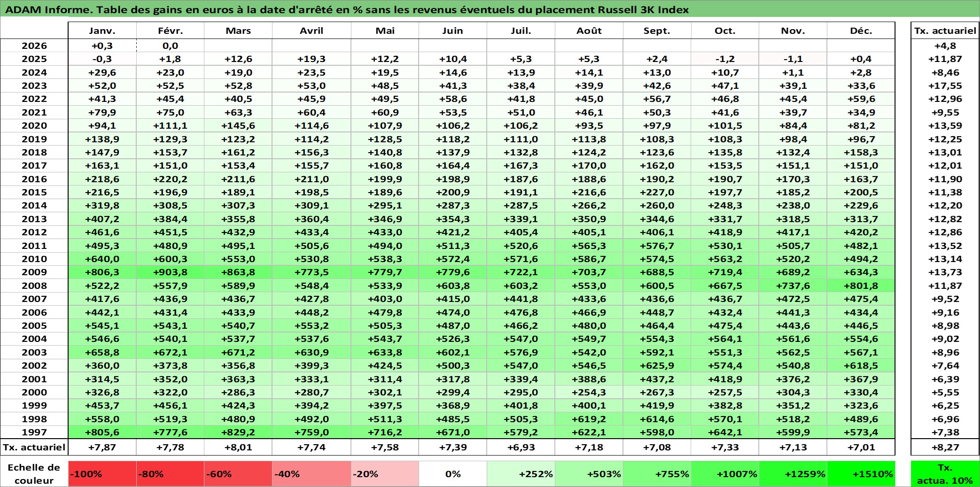Select the +145,6 cell in 2020 row

pyautogui.click(x=238, y=125)
